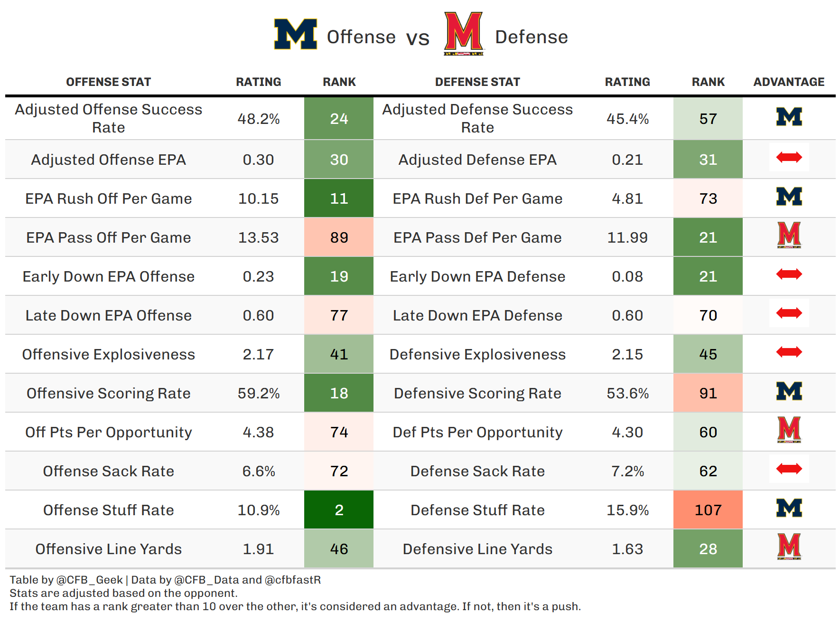This screenshot has width=840, height=623.
Task: Click Michigan advantage icon for Success Rate row
Action: 789,117
